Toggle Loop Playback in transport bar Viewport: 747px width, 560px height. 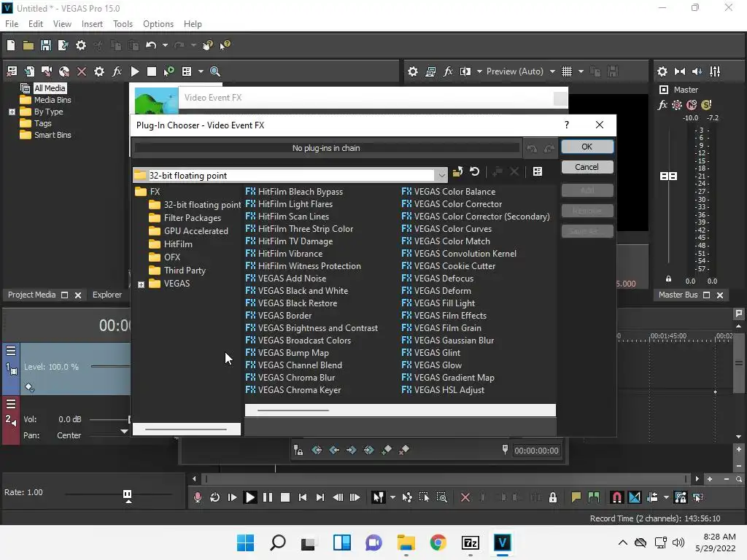(215, 497)
